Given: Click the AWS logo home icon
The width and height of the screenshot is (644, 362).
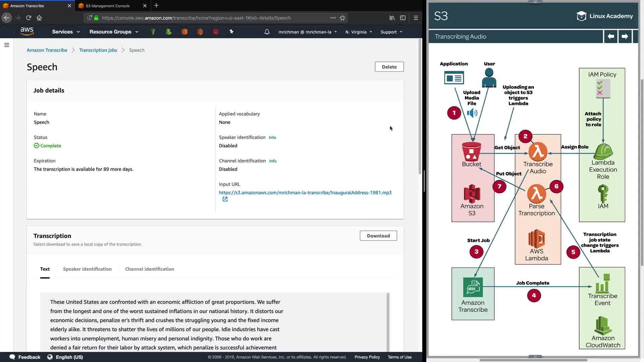Looking at the screenshot, I should coord(27,32).
